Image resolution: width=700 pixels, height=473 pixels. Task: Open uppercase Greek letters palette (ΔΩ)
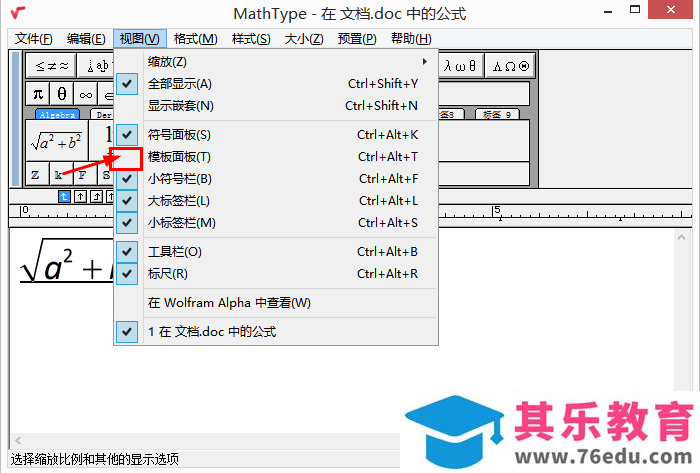point(510,66)
